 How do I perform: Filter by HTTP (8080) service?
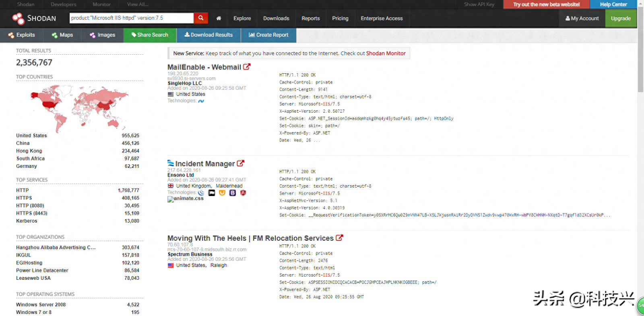30,206
